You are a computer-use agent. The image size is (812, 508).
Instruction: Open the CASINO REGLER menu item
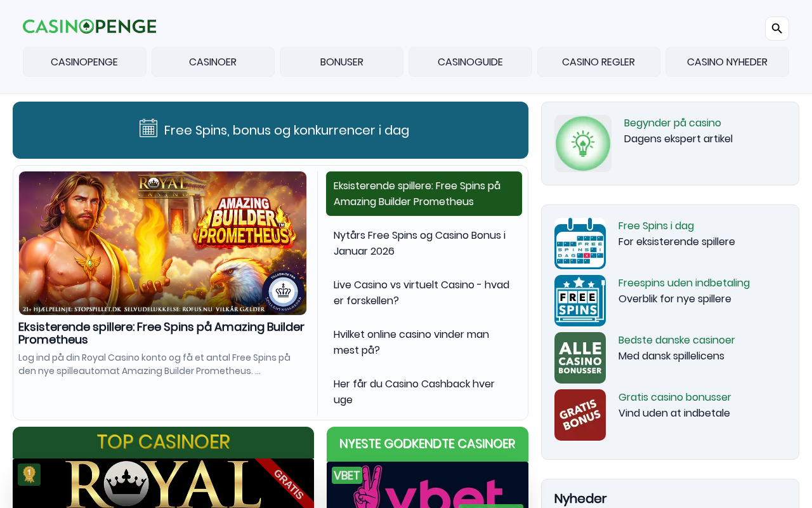coord(599,62)
